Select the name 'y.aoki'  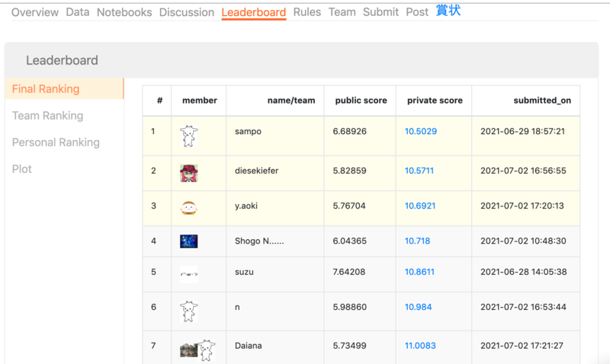point(246,206)
